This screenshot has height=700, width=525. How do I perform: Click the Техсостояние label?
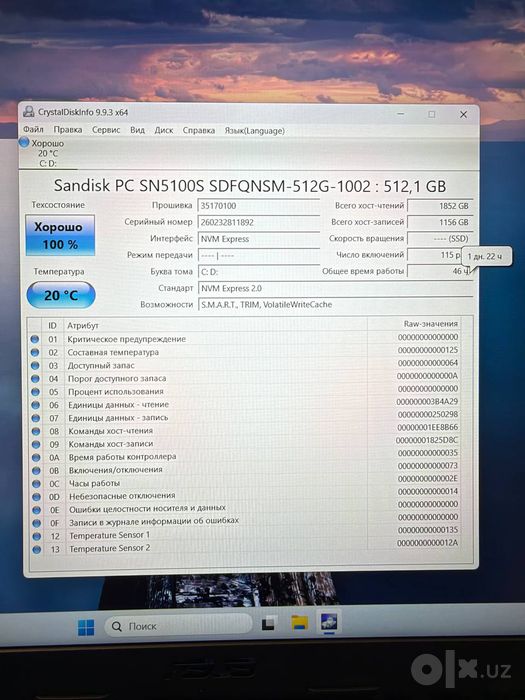click(58, 204)
